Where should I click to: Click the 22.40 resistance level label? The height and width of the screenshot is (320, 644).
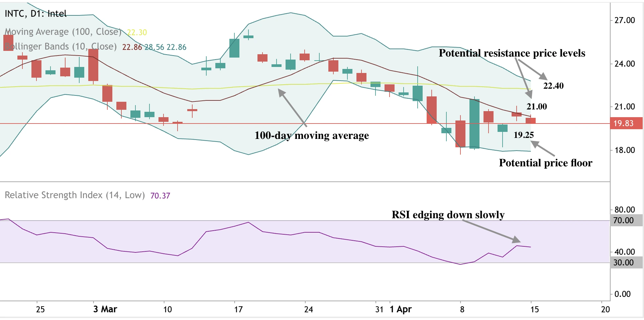tap(553, 86)
